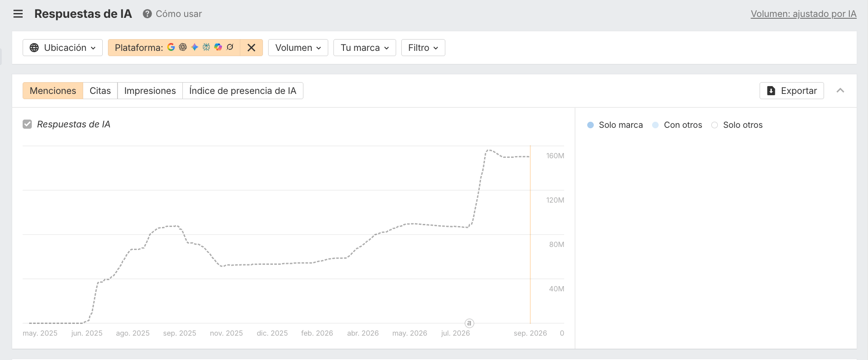Click the nov. 2025 axis label

226,333
